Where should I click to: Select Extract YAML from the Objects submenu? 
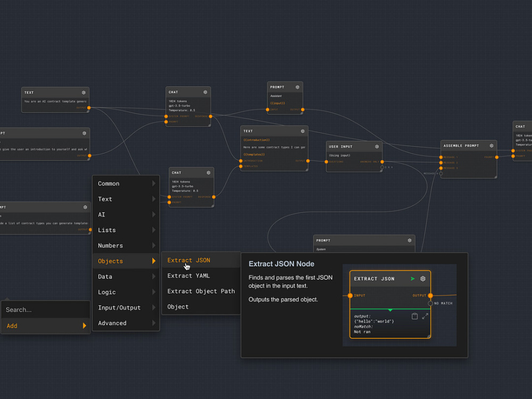point(201,276)
